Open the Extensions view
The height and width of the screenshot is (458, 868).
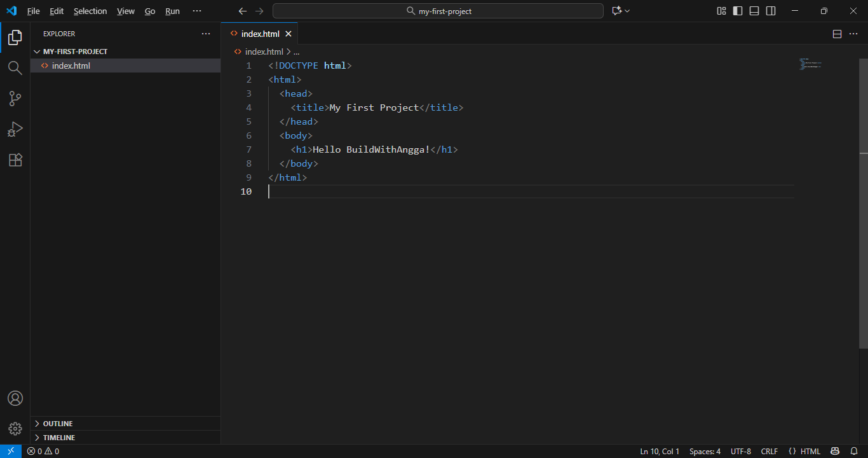pos(15,160)
